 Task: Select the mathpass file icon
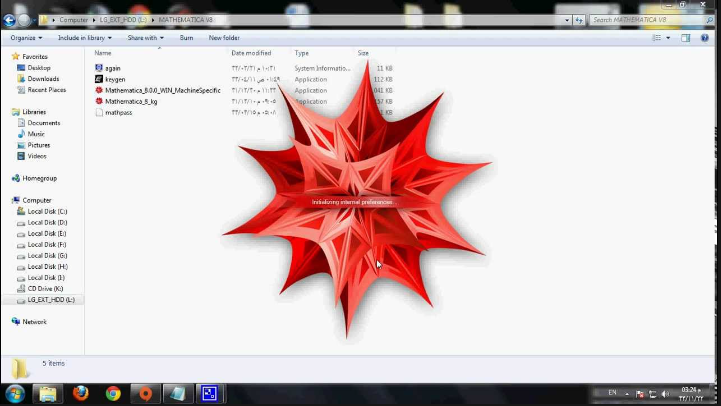click(99, 112)
